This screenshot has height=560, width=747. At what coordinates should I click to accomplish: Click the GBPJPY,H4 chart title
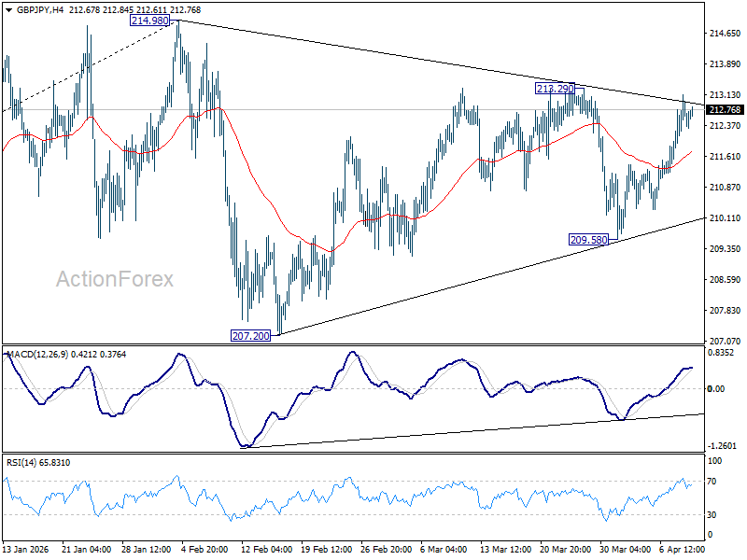31,9
